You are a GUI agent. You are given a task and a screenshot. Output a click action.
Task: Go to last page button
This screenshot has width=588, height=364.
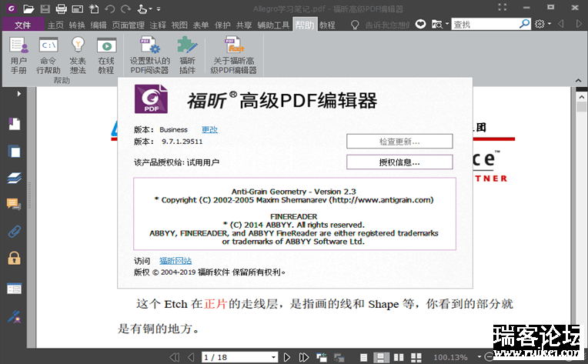[x=304, y=357]
